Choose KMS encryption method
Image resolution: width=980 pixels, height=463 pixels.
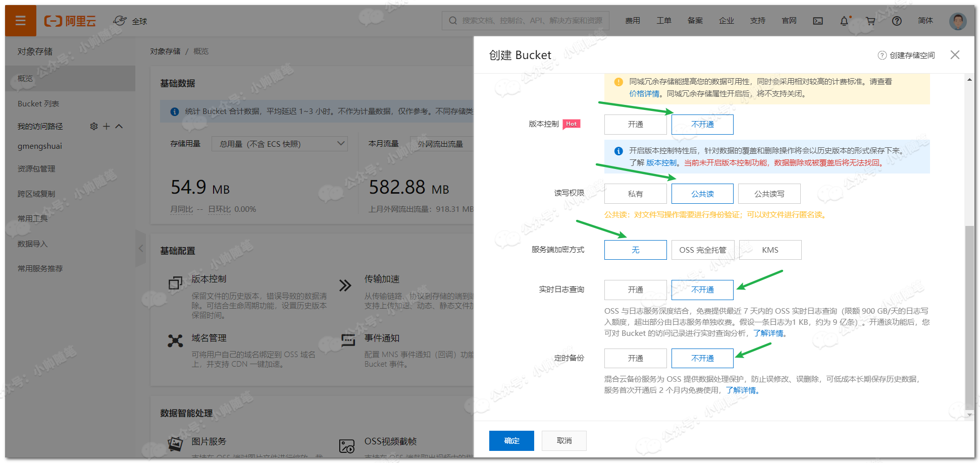click(770, 250)
